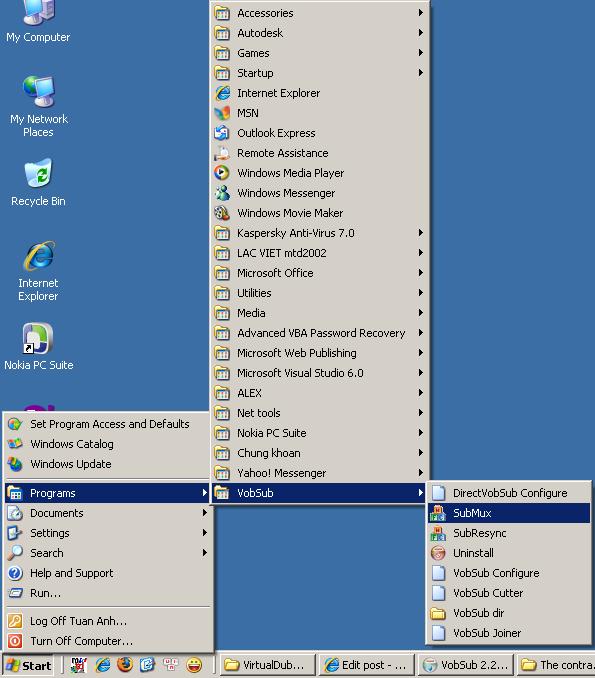The image size is (595, 678).
Task: Click the Yahoo smiley quick launch icon
Action: 194,665
